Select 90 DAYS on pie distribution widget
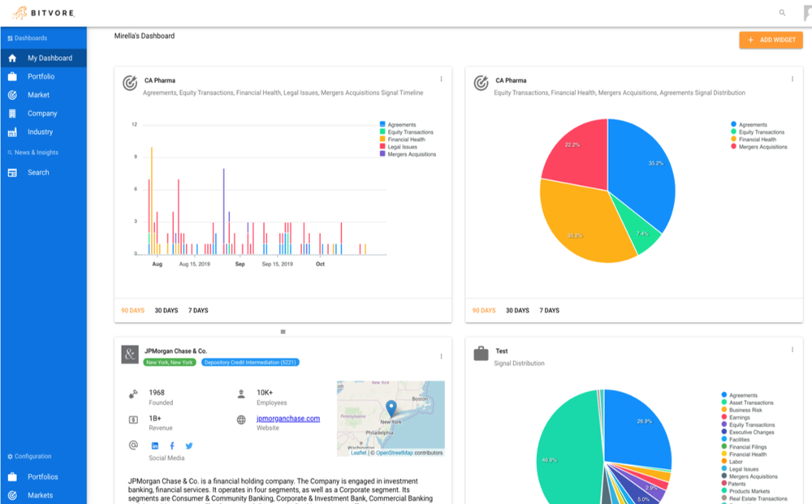This screenshot has height=504, width=812. (484, 311)
